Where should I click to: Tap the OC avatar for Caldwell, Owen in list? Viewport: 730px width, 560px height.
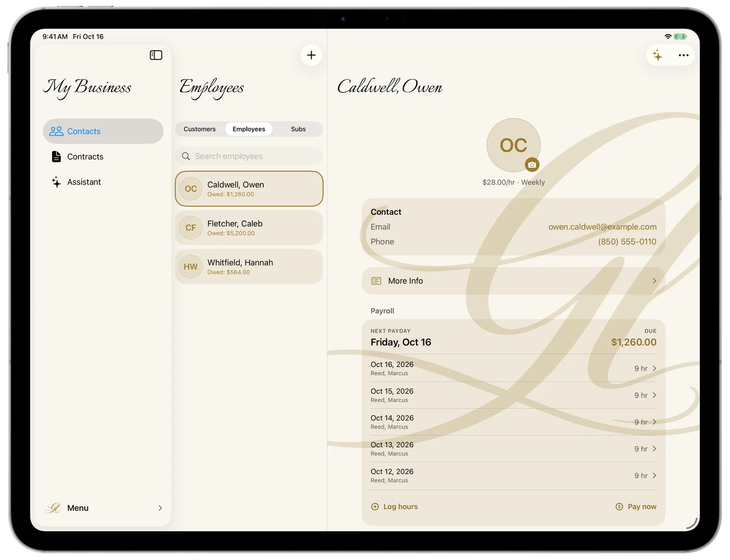191,189
